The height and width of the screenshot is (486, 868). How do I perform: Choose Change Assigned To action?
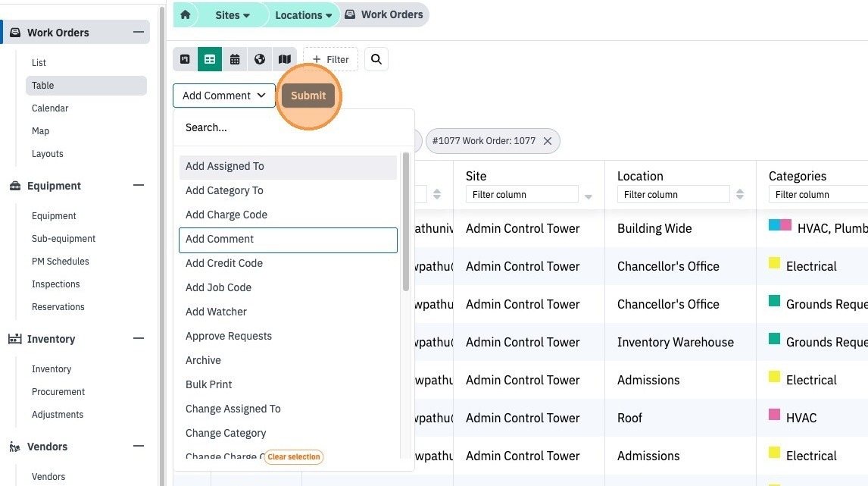point(288,409)
